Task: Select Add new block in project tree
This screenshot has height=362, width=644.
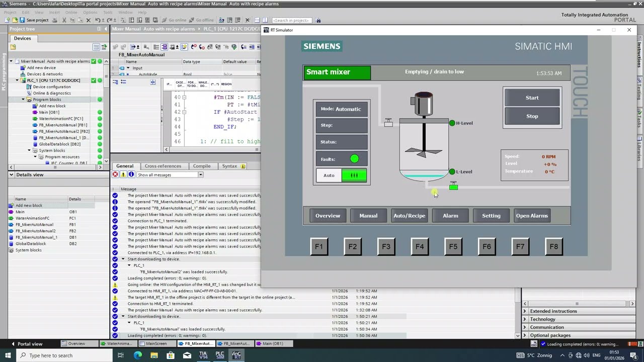Action: (x=52, y=106)
